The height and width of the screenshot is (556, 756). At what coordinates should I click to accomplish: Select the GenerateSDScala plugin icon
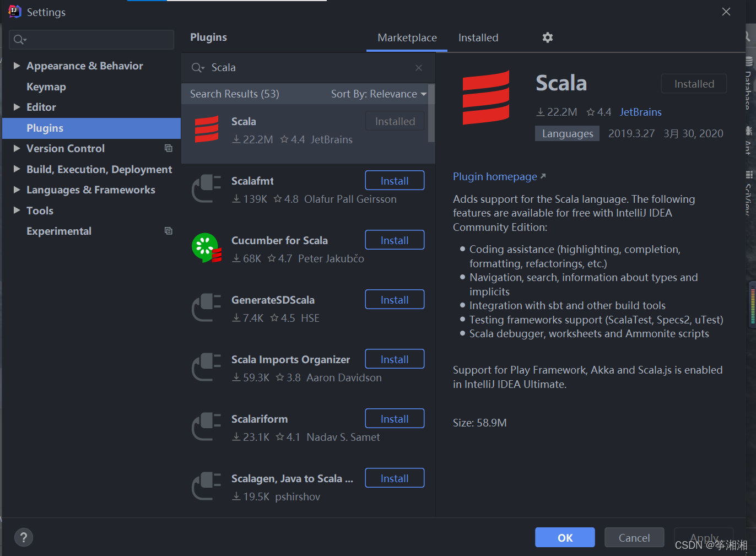[206, 307]
